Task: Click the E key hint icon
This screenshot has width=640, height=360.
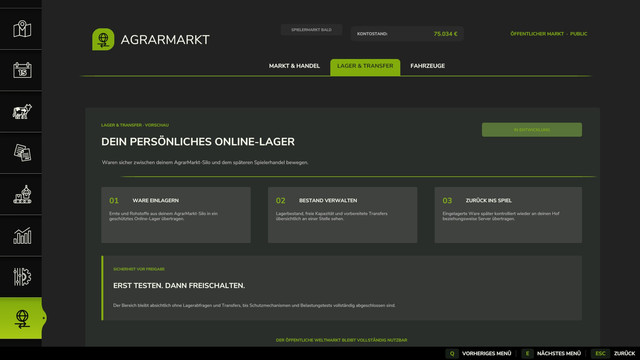Action: [x=527, y=353]
